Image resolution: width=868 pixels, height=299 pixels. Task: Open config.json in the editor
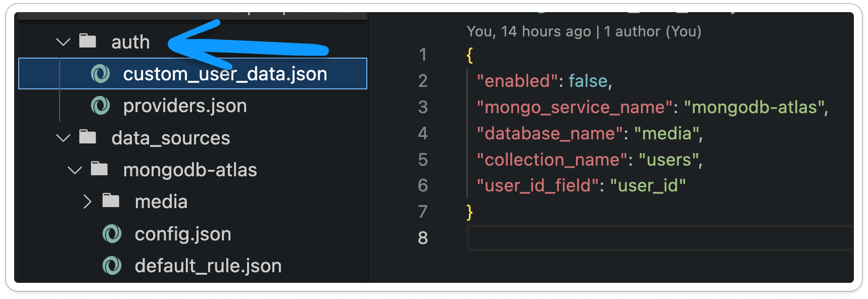coord(182,234)
